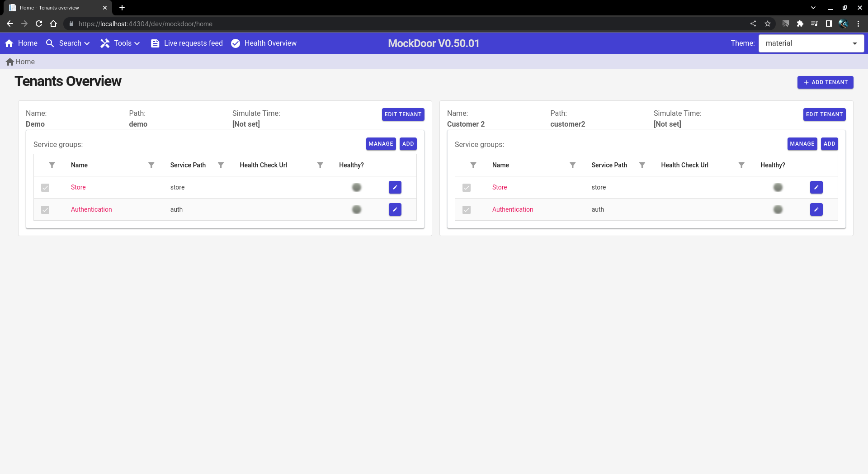The width and height of the screenshot is (868, 474).
Task: Edit Store service group in Demo tenant
Action: [x=395, y=187]
